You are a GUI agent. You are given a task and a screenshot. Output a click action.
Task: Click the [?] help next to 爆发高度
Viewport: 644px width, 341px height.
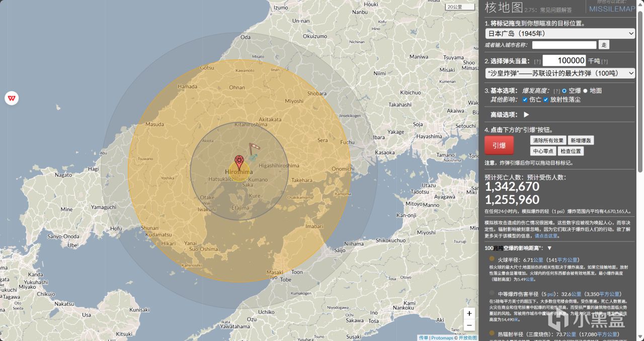556,91
